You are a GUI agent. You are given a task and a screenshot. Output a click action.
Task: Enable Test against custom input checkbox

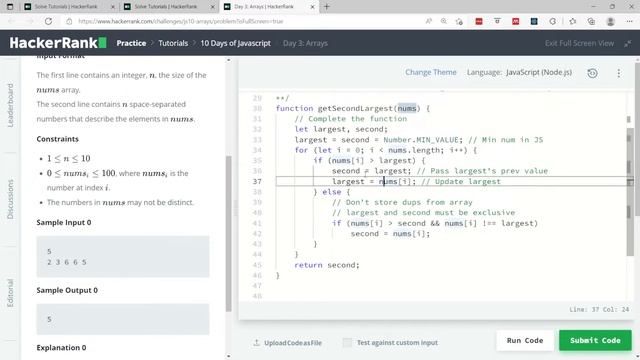pos(347,342)
